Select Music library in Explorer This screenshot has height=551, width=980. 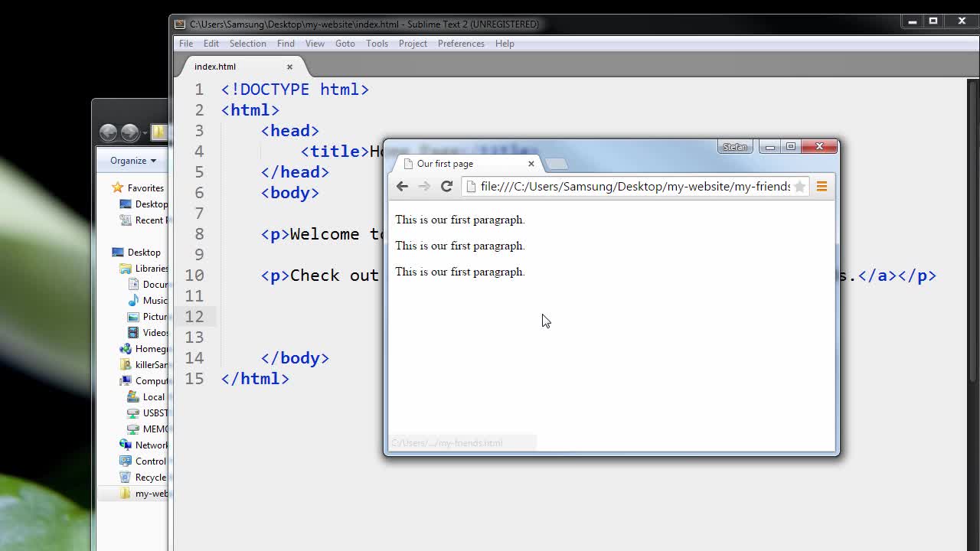[148, 301]
